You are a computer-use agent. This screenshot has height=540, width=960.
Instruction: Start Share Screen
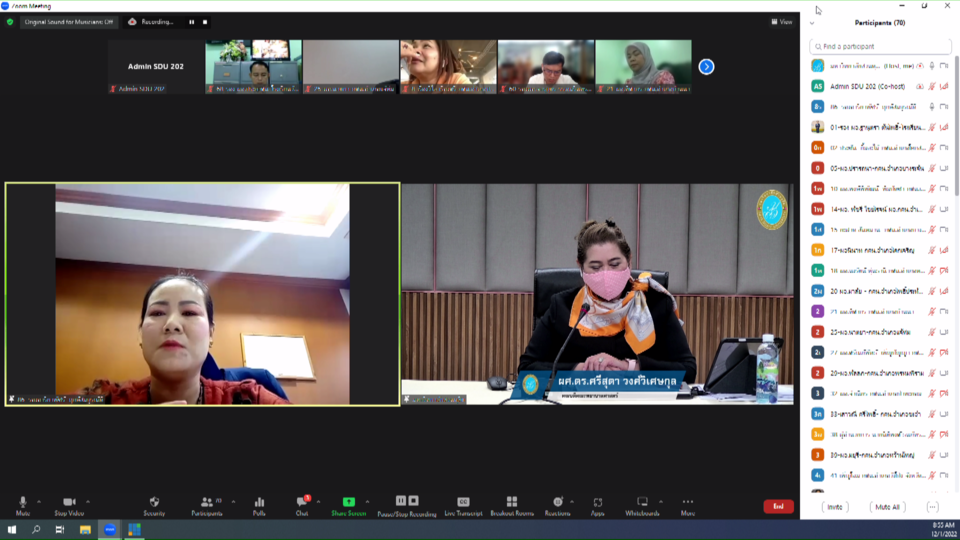(348, 506)
